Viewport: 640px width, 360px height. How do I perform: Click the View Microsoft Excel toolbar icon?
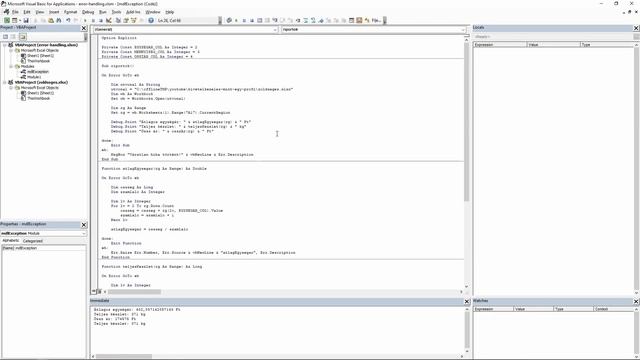tap(7, 20)
